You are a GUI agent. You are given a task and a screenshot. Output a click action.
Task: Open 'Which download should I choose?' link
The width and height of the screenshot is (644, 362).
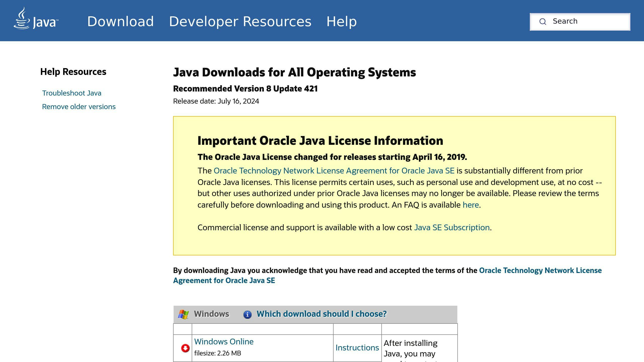(x=321, y=314)
